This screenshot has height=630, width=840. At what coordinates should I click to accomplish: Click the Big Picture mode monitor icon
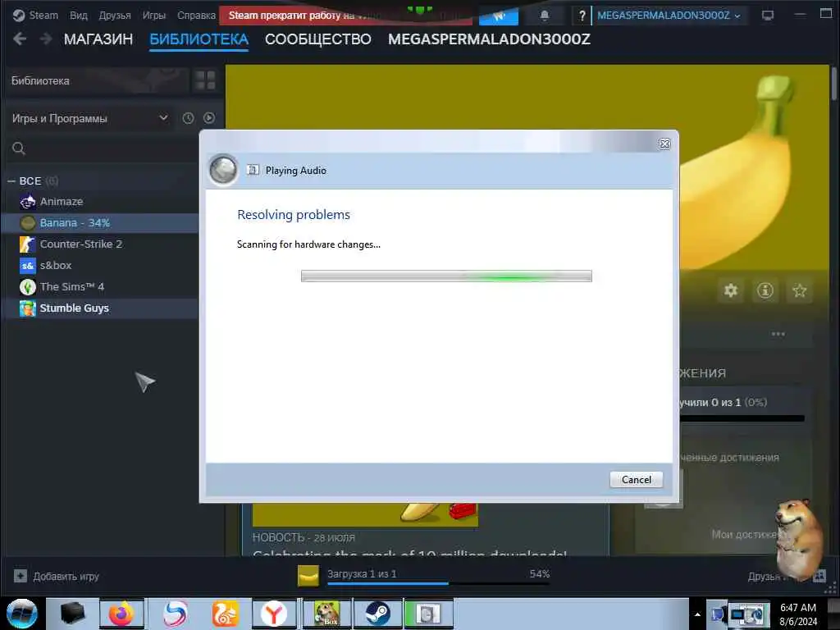(768, 16)
